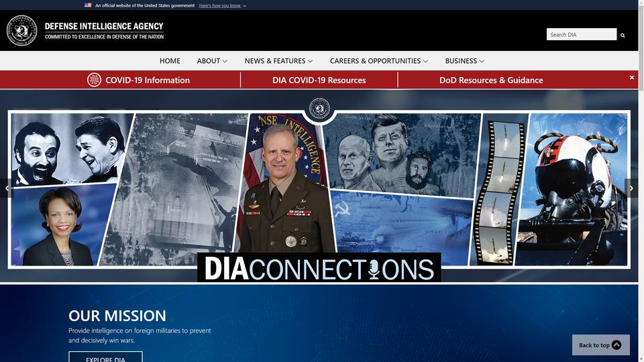Click into the Search DIA field
Viewport: 644px width, 362px height.
click(x=581, y=34)
